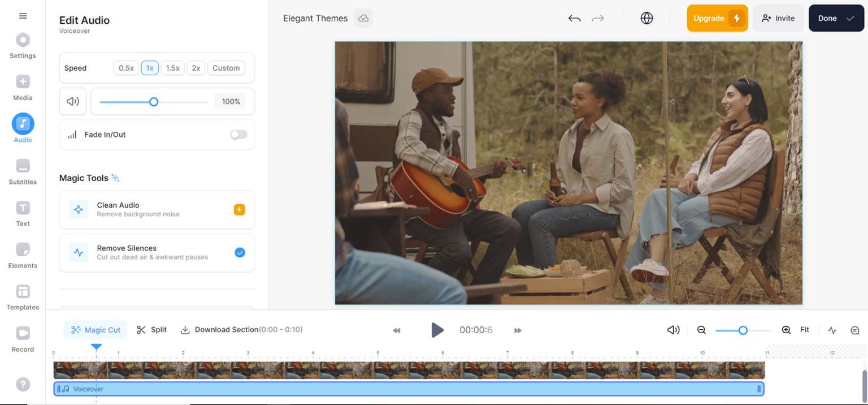Image resolution: width=868 pixels, height=405 pixels.
Task: Select the video clip thumbnail strip
Action: tap(409, 370)
